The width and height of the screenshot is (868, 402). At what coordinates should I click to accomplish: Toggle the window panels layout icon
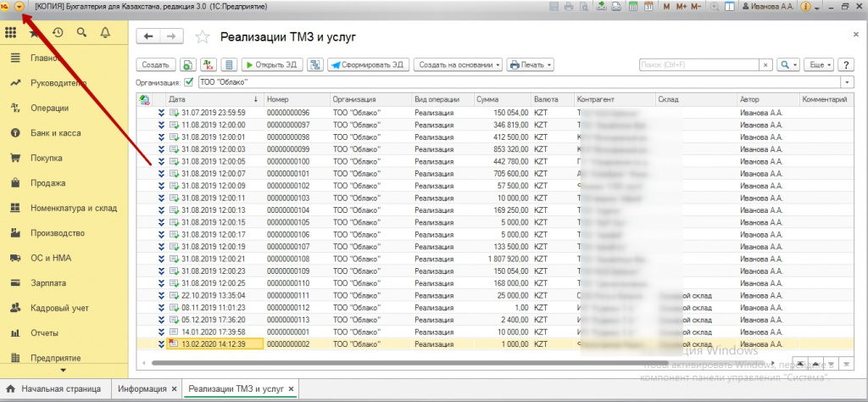coord(730,7)
